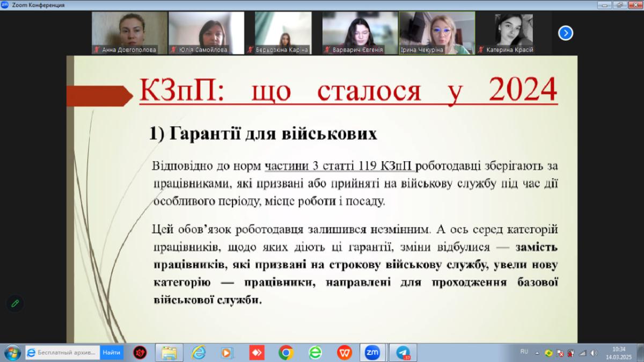Open Windows Explorer from the taskbar
Screen dimensions: 644x362
click(x=169, y=352)
